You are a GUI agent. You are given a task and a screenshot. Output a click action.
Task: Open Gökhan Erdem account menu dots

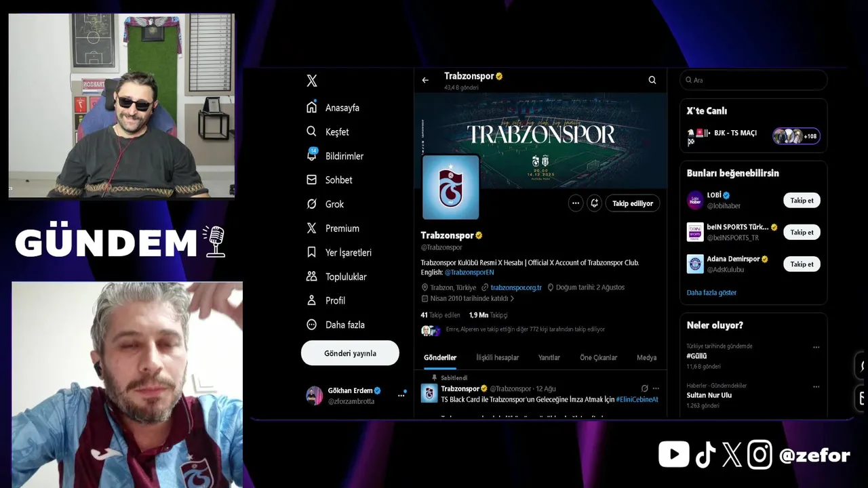[401, 396]
